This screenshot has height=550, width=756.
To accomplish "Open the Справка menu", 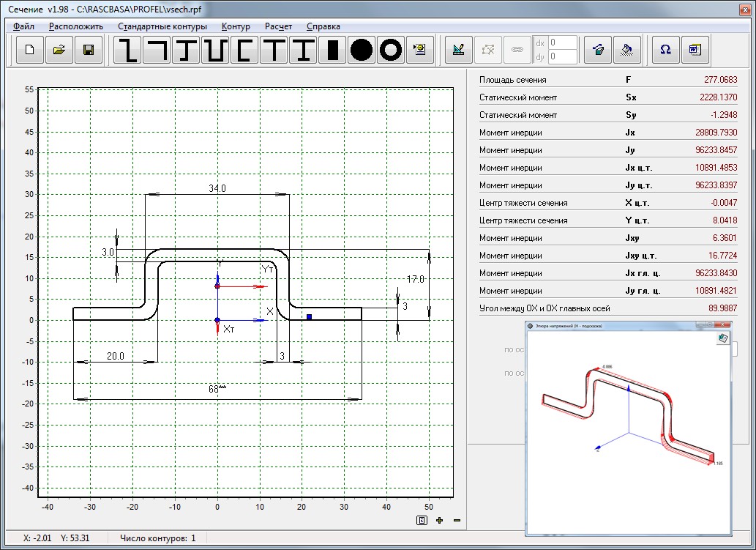I will [x=323, y=26].
